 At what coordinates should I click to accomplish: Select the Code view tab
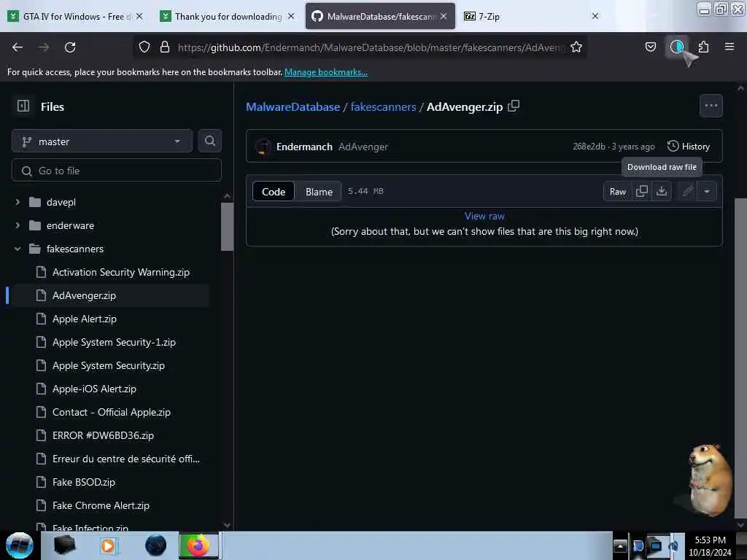274,192
